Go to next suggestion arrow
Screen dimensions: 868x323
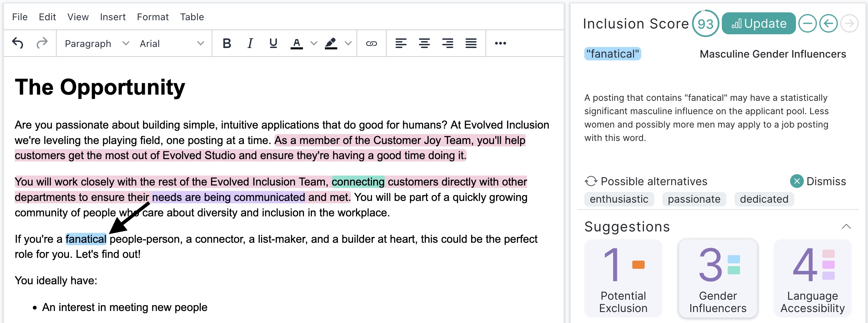[x=849, y=24]
